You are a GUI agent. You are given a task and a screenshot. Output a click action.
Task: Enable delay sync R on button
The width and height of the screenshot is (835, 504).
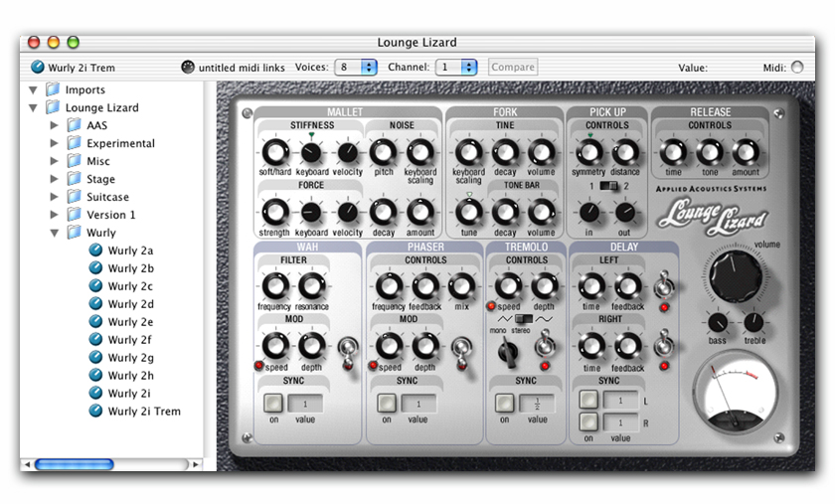pos(588,421)
